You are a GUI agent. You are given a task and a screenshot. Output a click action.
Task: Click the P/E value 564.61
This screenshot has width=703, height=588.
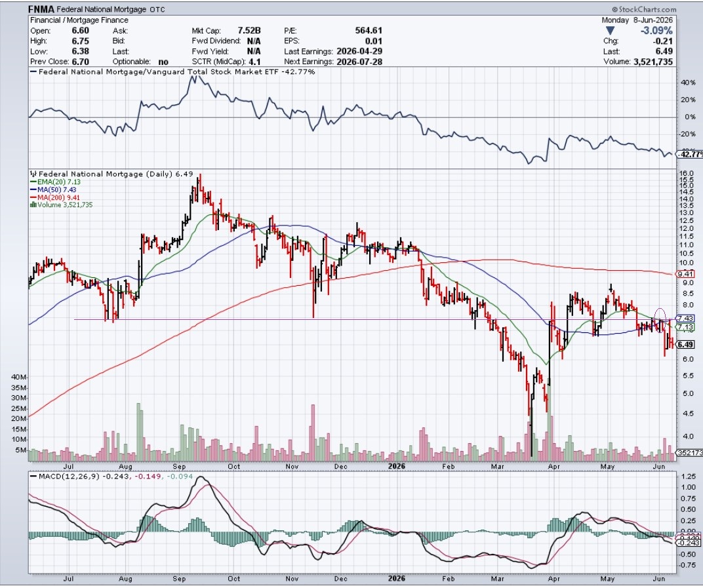[369, 30]
